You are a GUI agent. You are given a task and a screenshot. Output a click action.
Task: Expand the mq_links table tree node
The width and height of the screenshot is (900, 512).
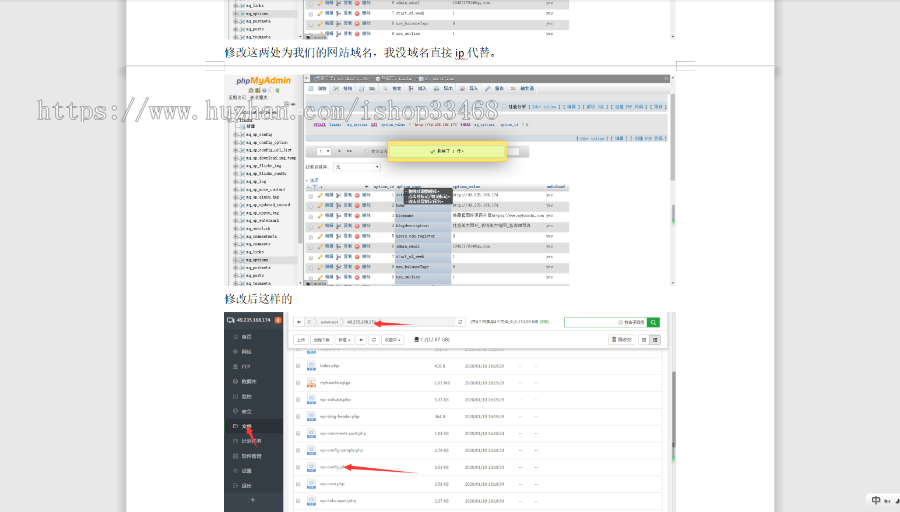235,252
